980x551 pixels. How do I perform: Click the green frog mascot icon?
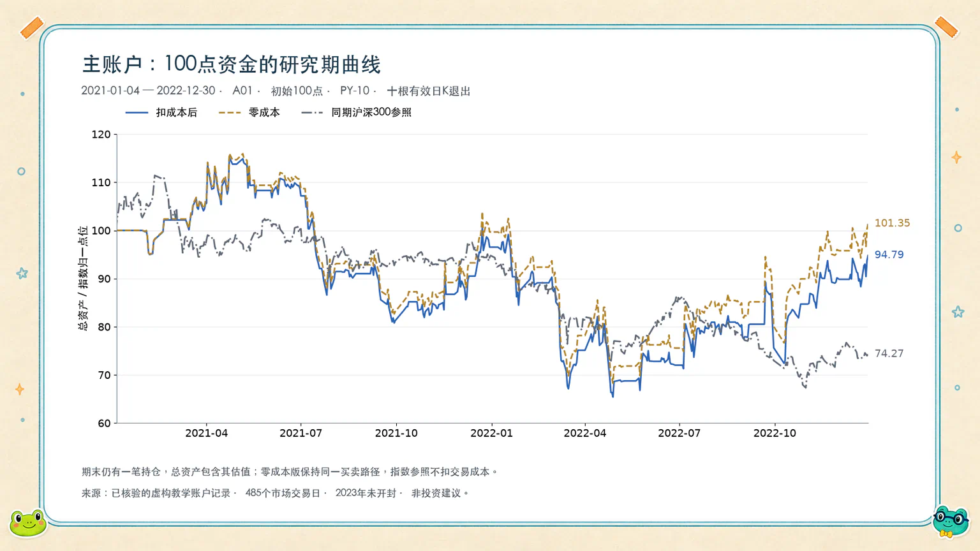pos(28,523)
